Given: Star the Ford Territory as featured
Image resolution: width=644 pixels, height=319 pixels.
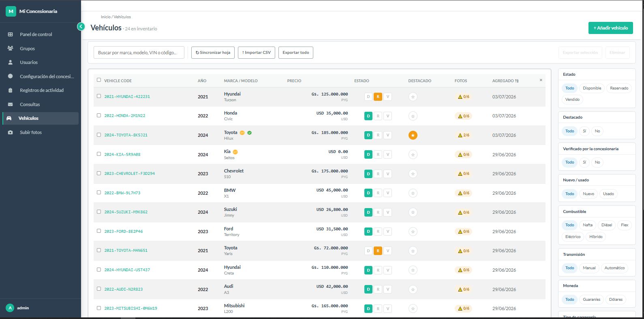Looking at the screenshot, I should pyautogui.click(x=413, y=232).
